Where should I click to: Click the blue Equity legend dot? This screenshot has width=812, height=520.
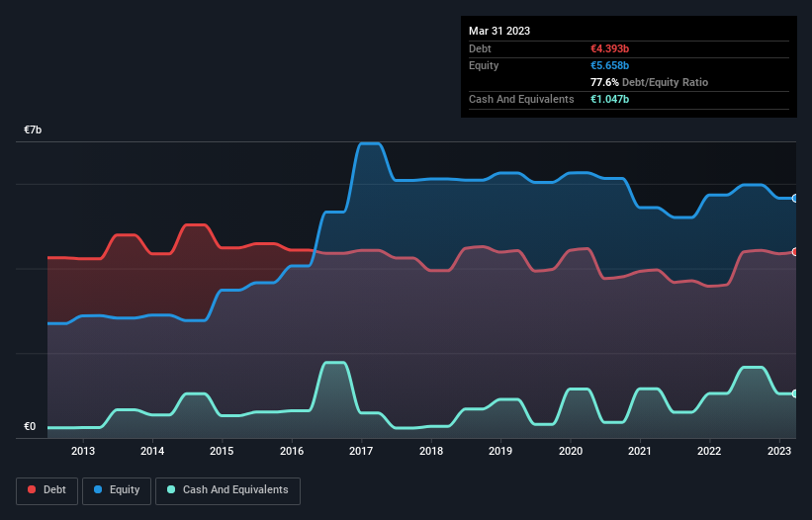[x=98, y=489]
